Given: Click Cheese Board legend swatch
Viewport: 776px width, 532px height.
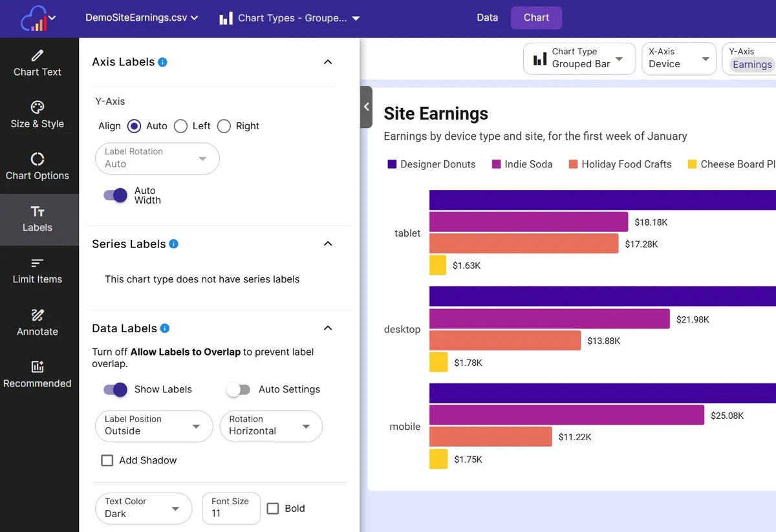Looking at the screenshot, I should [693, 164].
